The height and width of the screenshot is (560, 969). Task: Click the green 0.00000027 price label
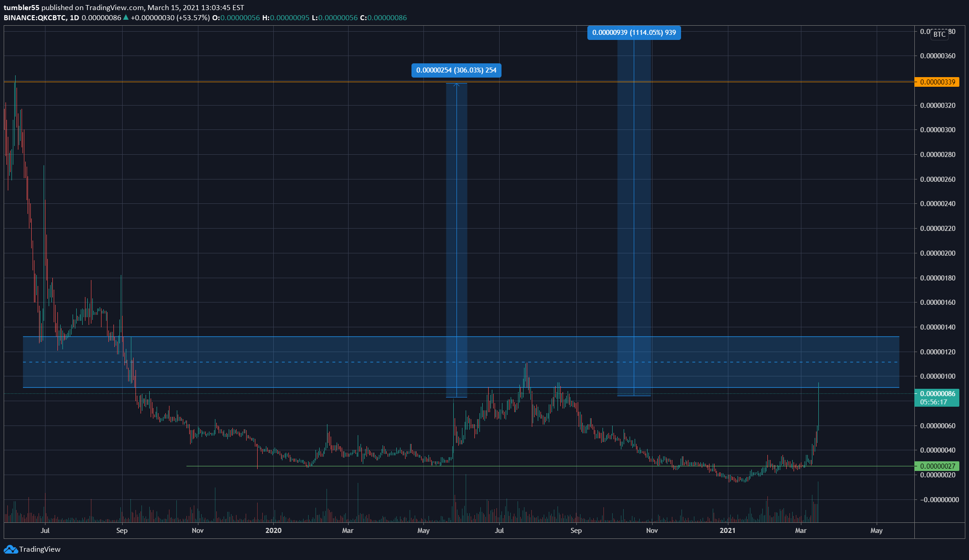click(x=937, y=466)
